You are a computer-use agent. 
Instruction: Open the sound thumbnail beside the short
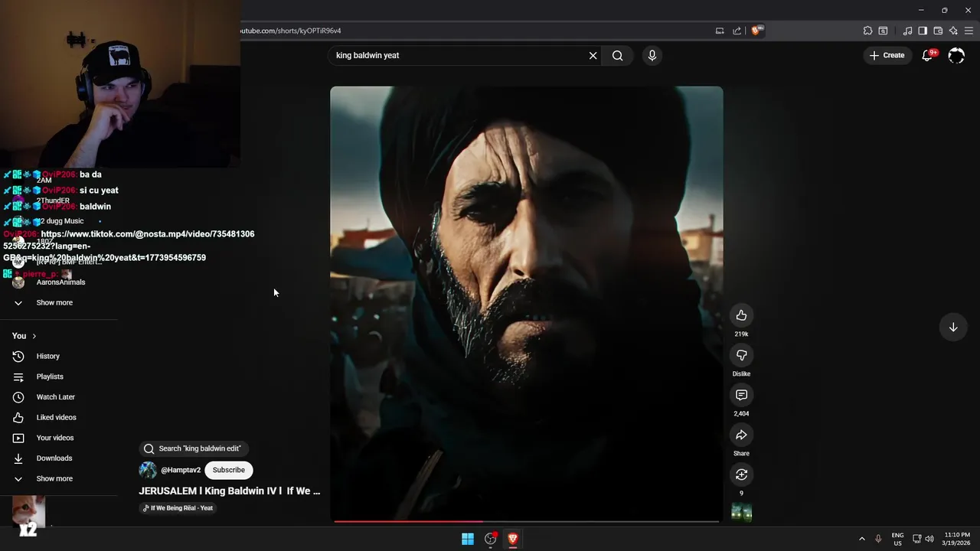coord(741,513)
